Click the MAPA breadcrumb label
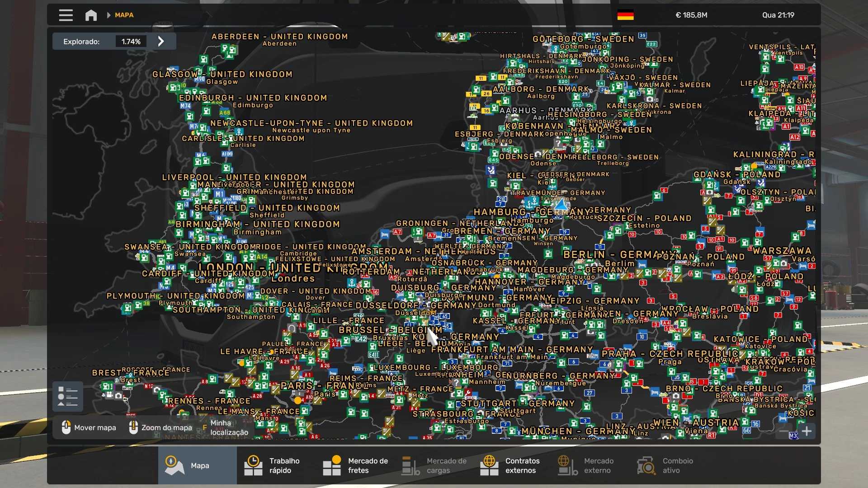Viewport: 868px width, 488px height. [124, 15]
